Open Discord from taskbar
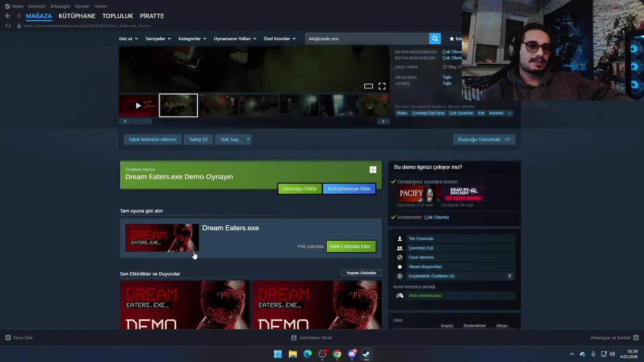Image resolution: width=644 pixels, height=362 pixels. 352,354
